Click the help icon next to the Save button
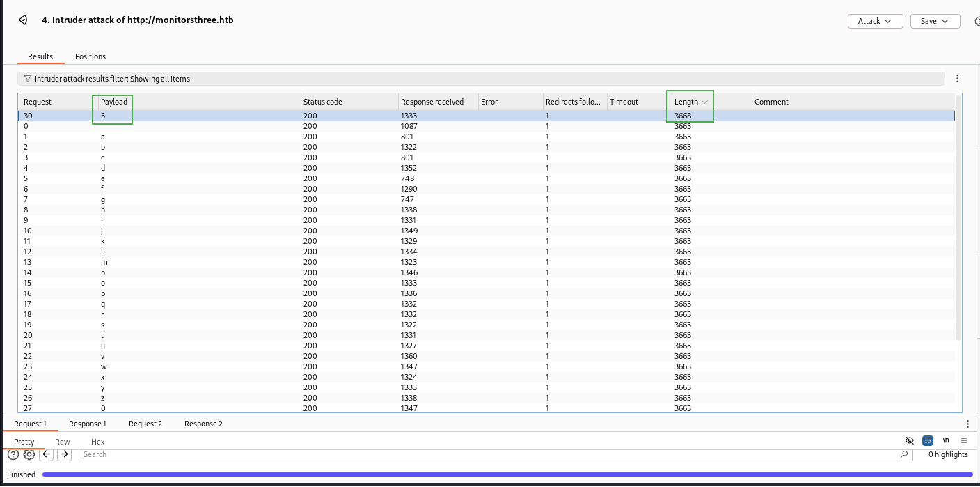This screenshot has width=980, height=487. pyautogui.click(x=977, y=22)
